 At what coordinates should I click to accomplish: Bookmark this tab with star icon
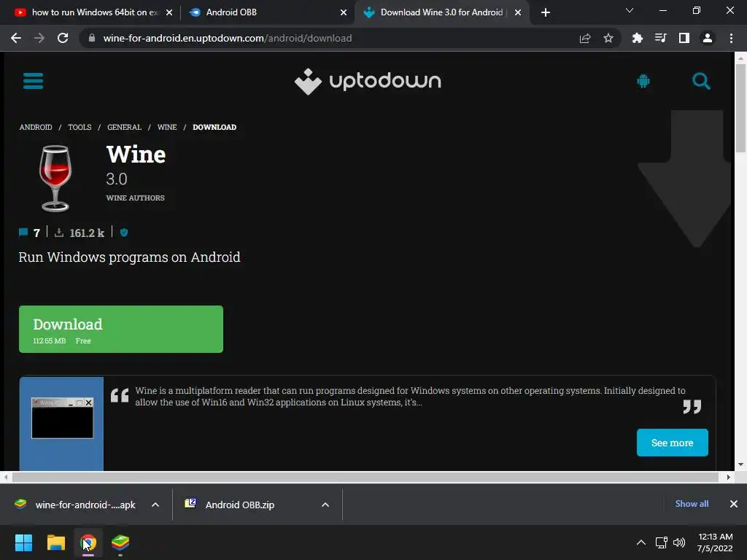click(608, 38)
